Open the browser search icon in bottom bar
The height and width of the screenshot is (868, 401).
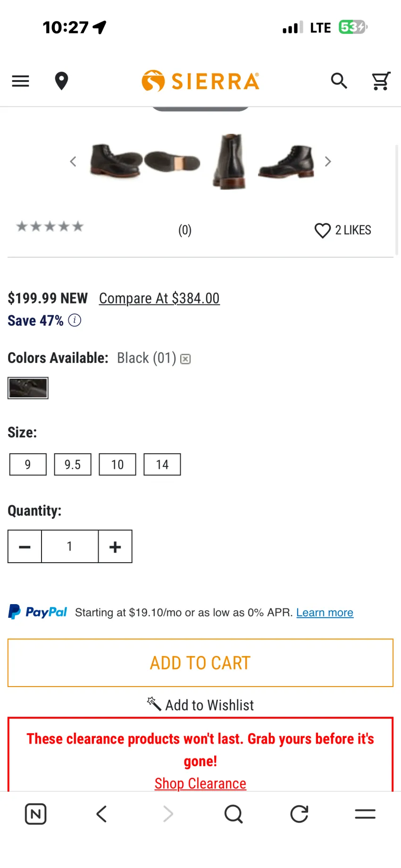(x=234, y=814)
